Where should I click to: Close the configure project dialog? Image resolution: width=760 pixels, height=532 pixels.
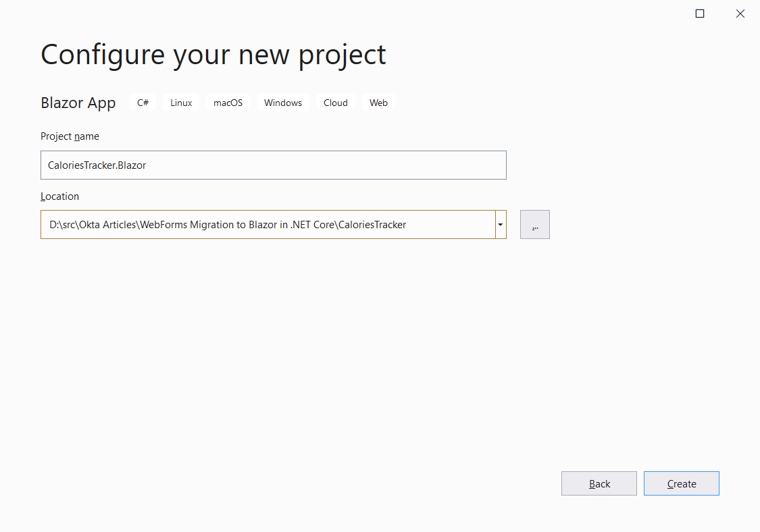[x=740, y=14]
